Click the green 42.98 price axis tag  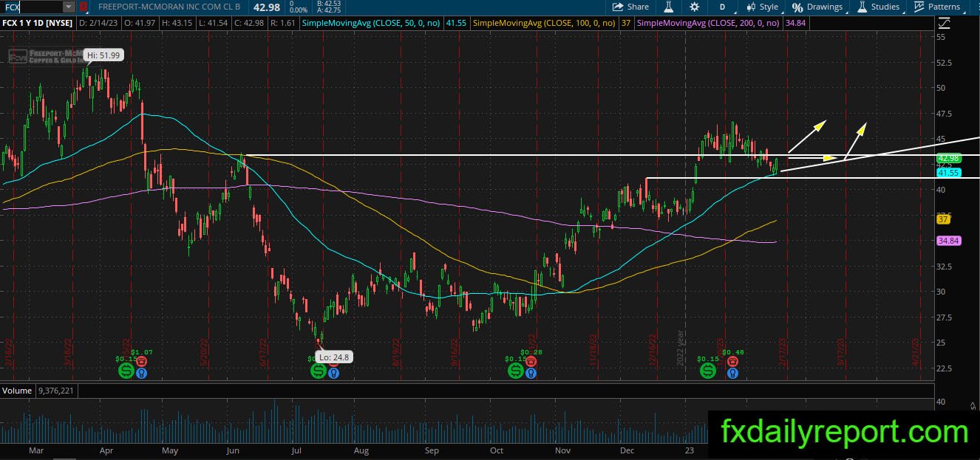(x=948, y=159)
